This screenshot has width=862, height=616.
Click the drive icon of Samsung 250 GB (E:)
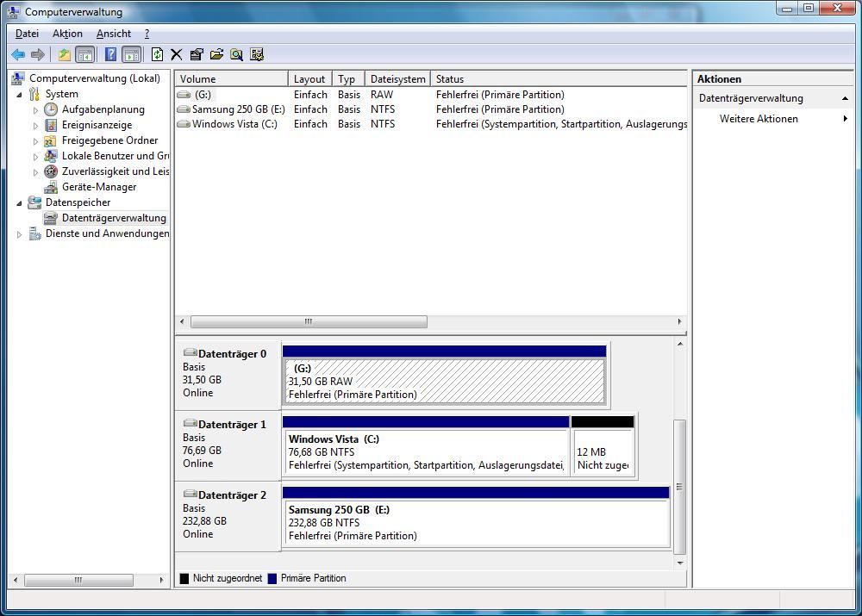[x=184, y=109]
